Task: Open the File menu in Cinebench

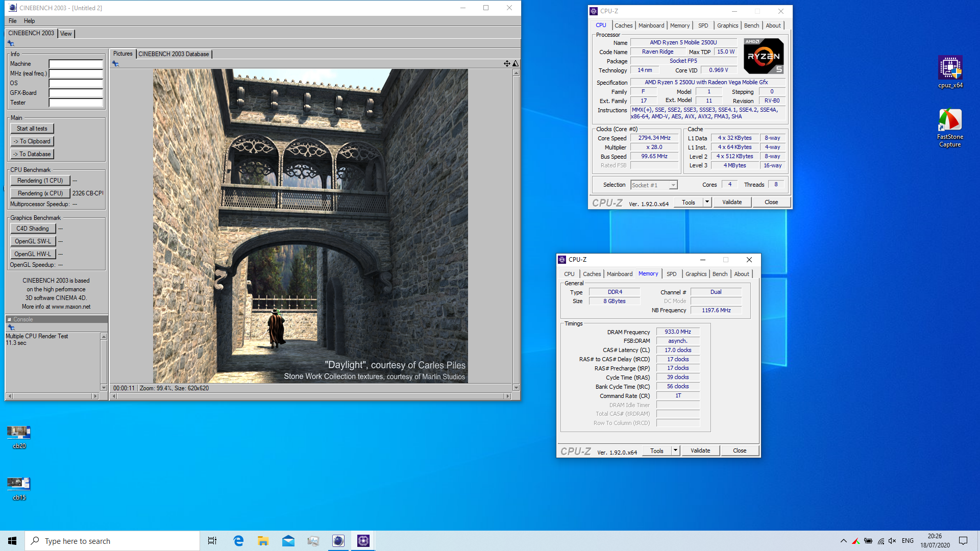Action: [13, 21]
